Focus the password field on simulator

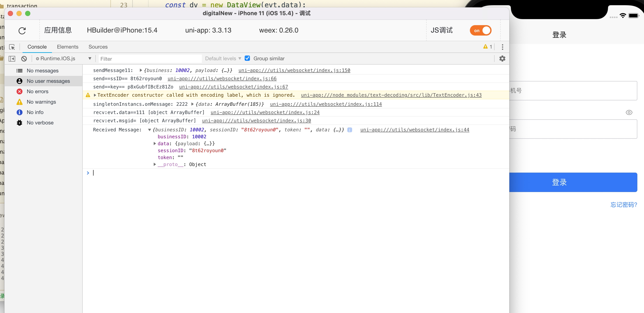point(573,129)
